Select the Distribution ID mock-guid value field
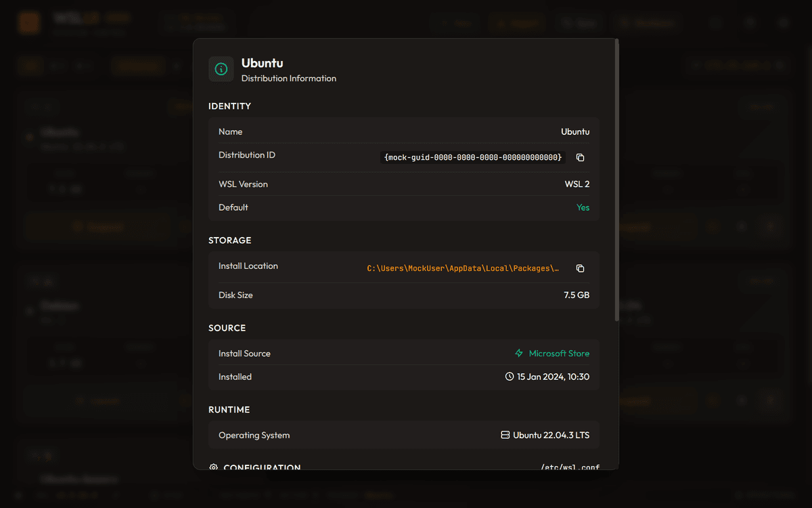Viewport: 812px width, 508px height. (x=474, y=156)
